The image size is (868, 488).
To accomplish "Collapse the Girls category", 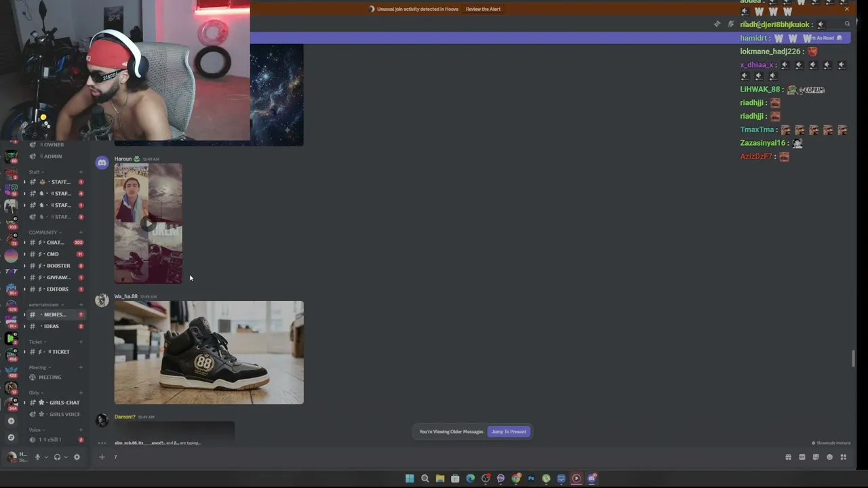I will click(35, 393).
